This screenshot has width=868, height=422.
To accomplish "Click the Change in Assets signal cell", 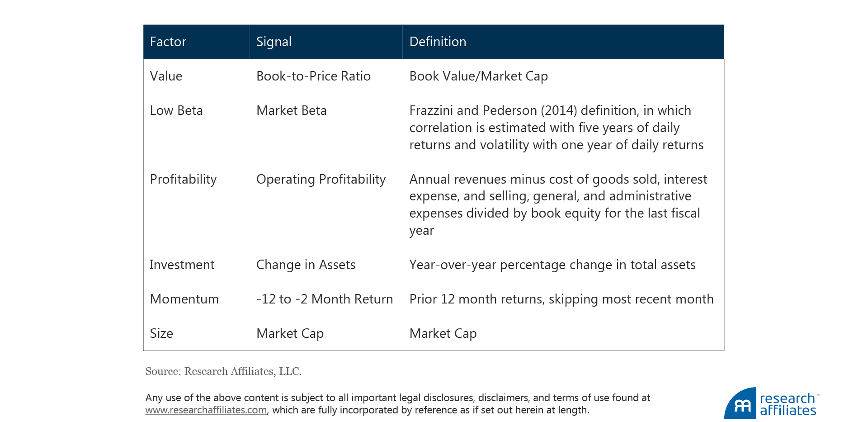I will point(306,265).
